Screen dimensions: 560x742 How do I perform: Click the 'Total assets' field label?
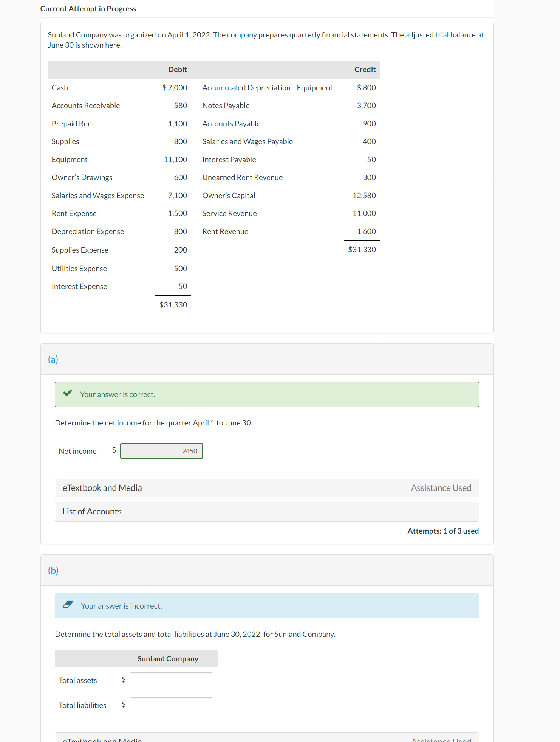pyautogui.click(x=78, y=680)
